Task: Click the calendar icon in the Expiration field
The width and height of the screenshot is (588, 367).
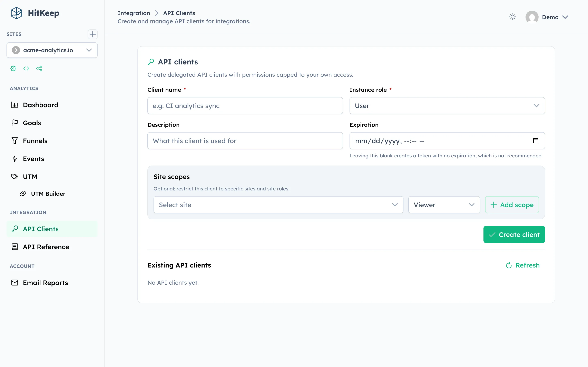Action: pyautogui.click(x=536, y=141)
